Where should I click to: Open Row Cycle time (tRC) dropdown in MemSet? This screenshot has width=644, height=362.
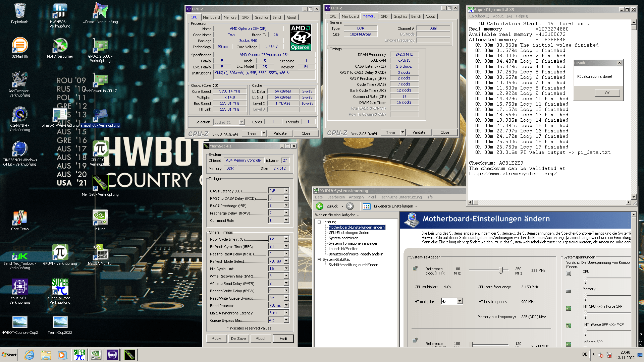[x=286, y=239]
